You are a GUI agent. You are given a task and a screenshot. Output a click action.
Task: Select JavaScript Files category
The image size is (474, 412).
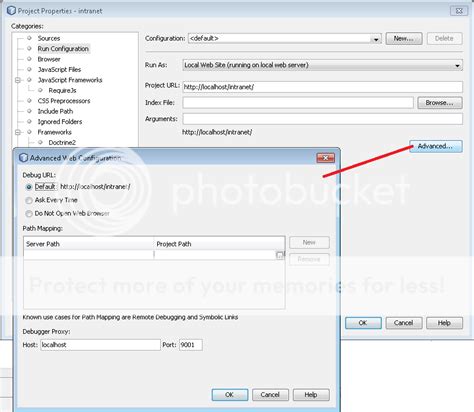click(59, 70)
